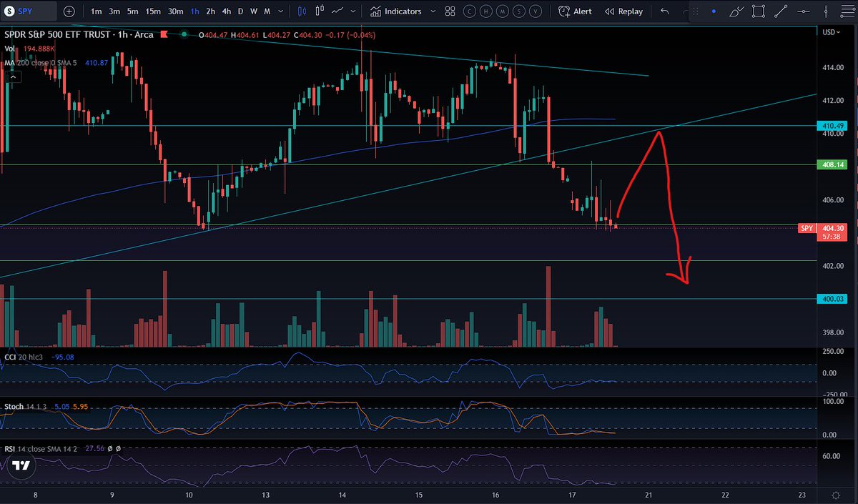Click the circular C layout shortcut icon
The width and height of the screenshot is (858, 504).
[470, 11]
